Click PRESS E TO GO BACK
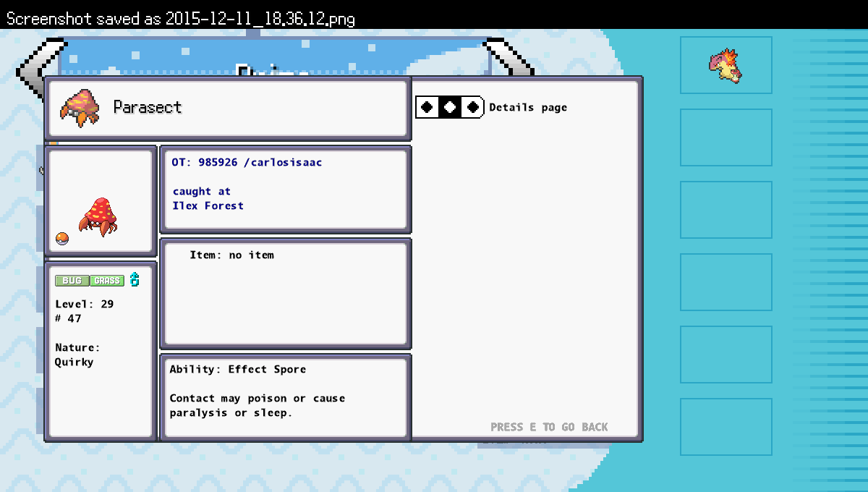This screenshot has width=868, height=492. [x=549, y=427]
